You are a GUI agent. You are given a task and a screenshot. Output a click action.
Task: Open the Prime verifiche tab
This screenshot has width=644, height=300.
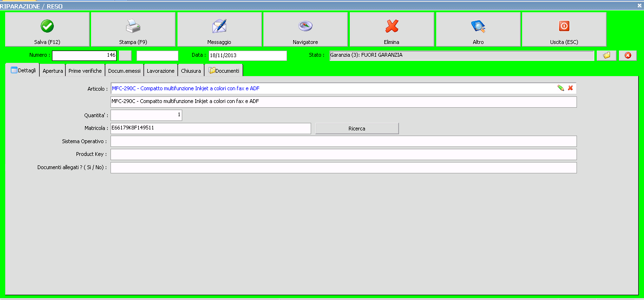pyautogui.click(x=85, y=71)
